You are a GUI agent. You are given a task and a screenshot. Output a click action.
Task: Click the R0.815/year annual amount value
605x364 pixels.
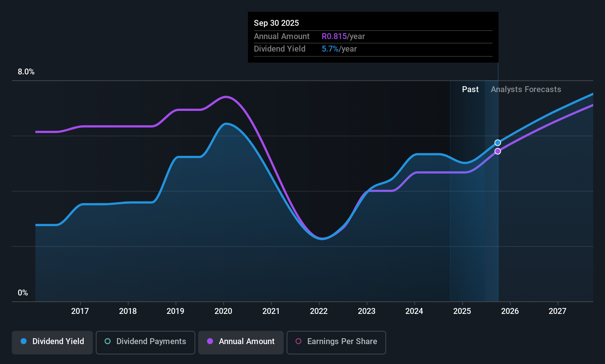pyautogui.click(x=343, y=36)
